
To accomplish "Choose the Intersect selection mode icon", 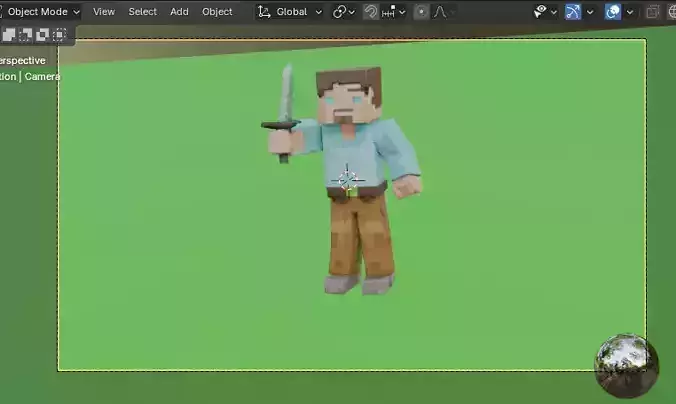I will click(x=59, y=34).
